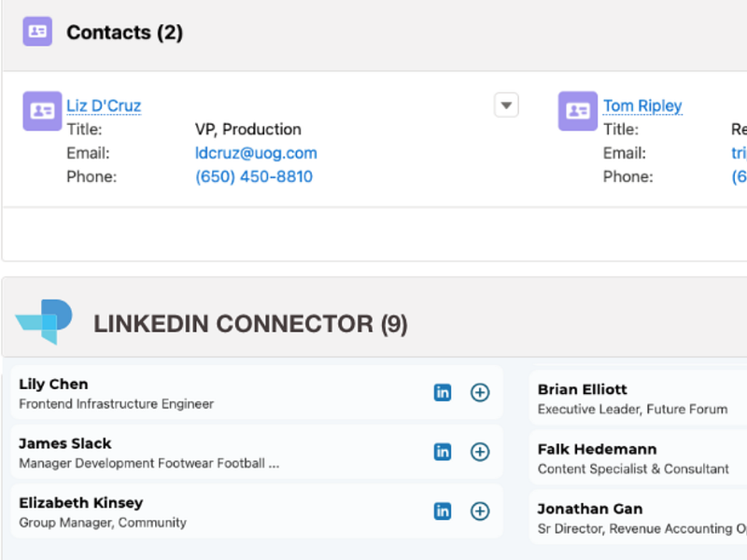Open Elizabeth Kinsey's LinkedIn profile icon
The width and height of the screenshot is (747, 560).
pyautogui.click(x=443, y=511)
